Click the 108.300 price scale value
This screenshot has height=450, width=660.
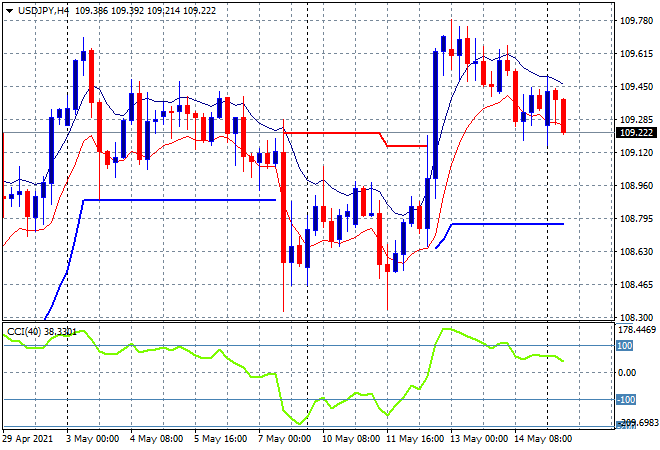tap(637, 317)
